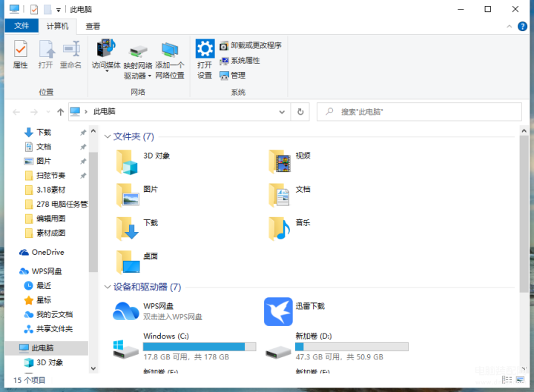Select the Downloads (下载) folder in main pane
The height and width of the screenshot is (392, 534).
click(136, 229)
